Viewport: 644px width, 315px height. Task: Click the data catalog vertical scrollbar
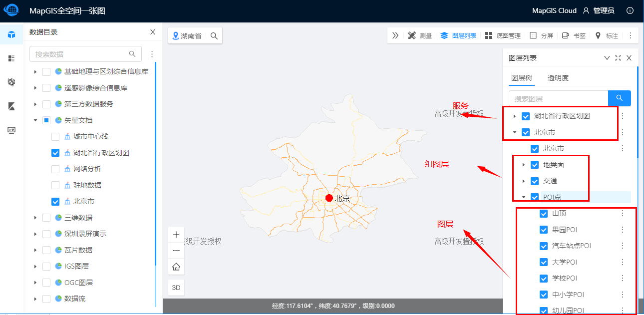click(x=156, y=165)
